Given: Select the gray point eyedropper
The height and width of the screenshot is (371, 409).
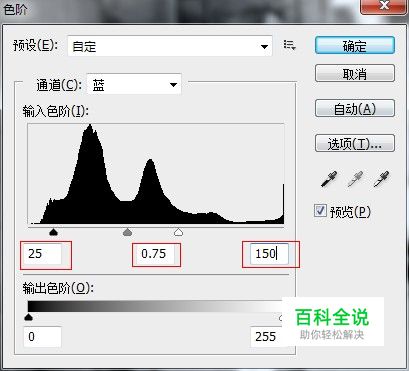Looking at the screenshot, I should 355,179.
